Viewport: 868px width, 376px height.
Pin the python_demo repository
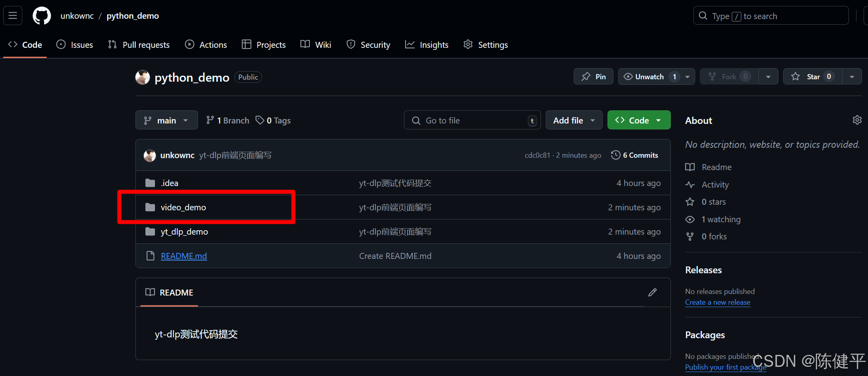click(x=594, y=76)
